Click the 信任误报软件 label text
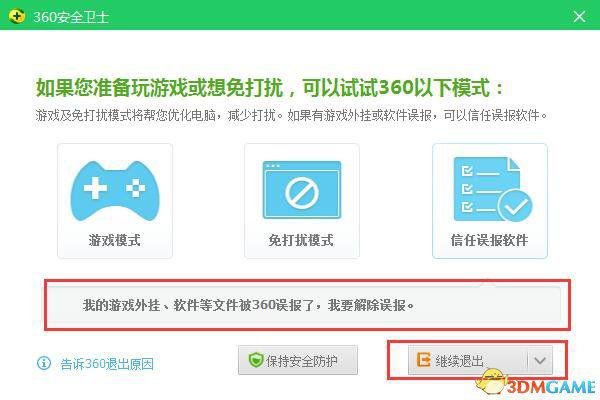This screenshot has height=400, width=600. coord(489,241)
